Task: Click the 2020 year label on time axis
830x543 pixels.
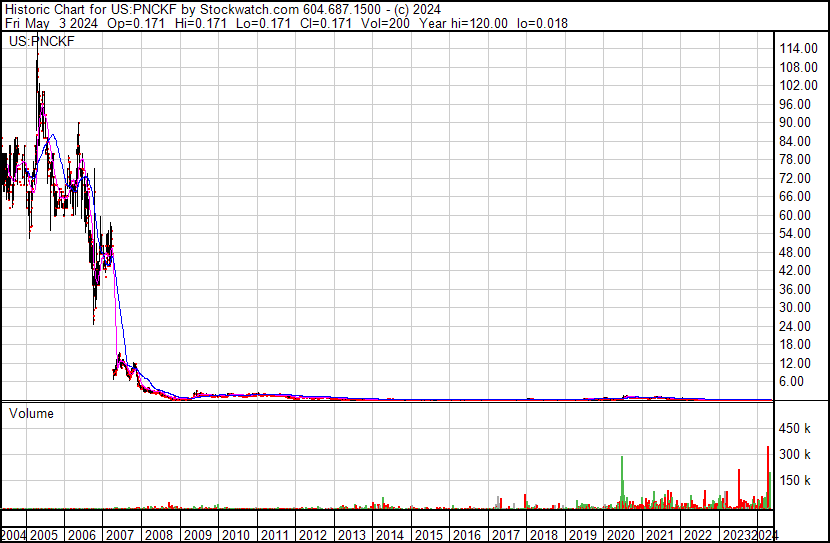Action: [x=621, y=535]
